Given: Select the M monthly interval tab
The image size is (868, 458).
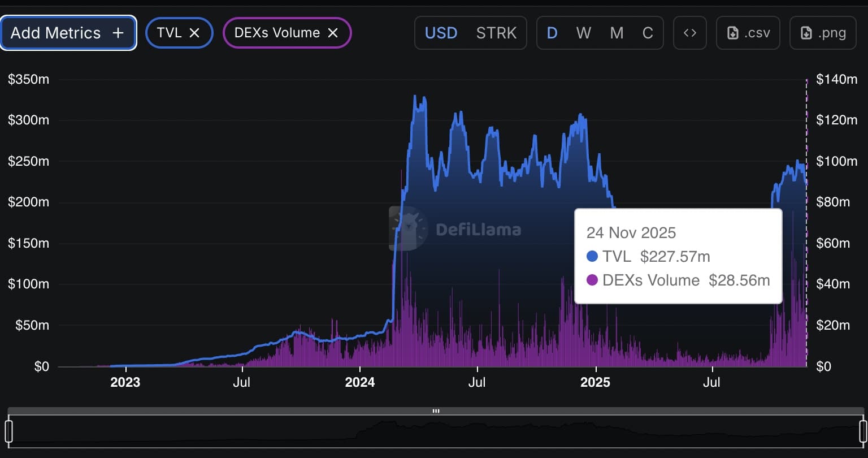Looking at the screenshot, I should point(616,32).
